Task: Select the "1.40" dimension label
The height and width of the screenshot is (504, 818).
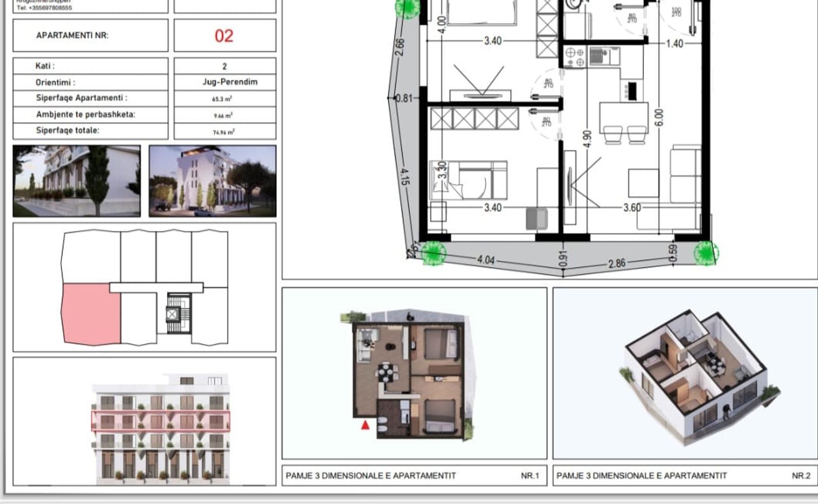Action: [x=674, y=43]
